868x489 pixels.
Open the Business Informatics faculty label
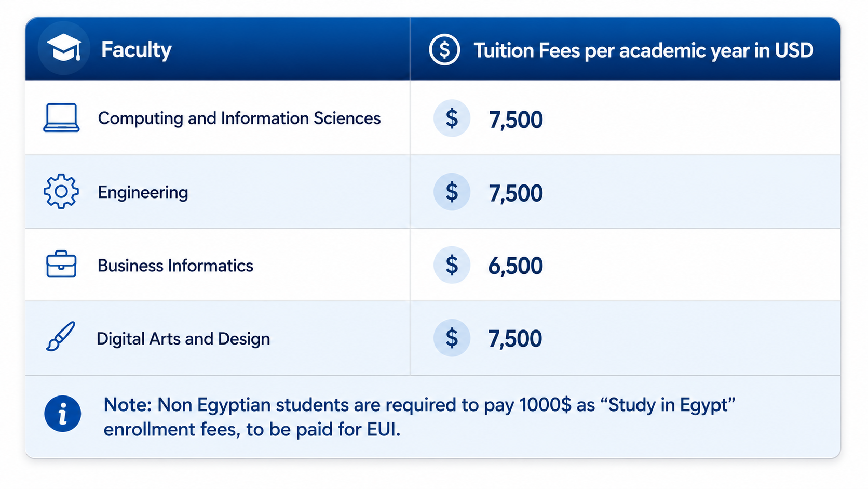[175, 266]
